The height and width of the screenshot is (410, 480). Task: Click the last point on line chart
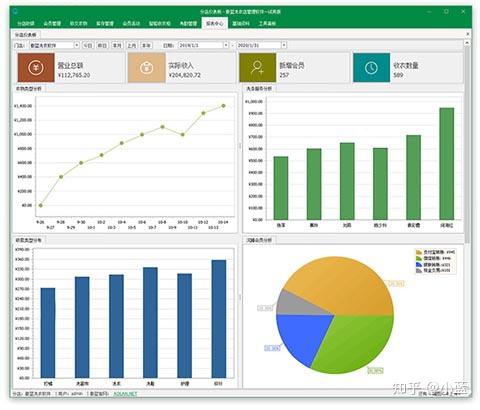[x=223, y=106]
